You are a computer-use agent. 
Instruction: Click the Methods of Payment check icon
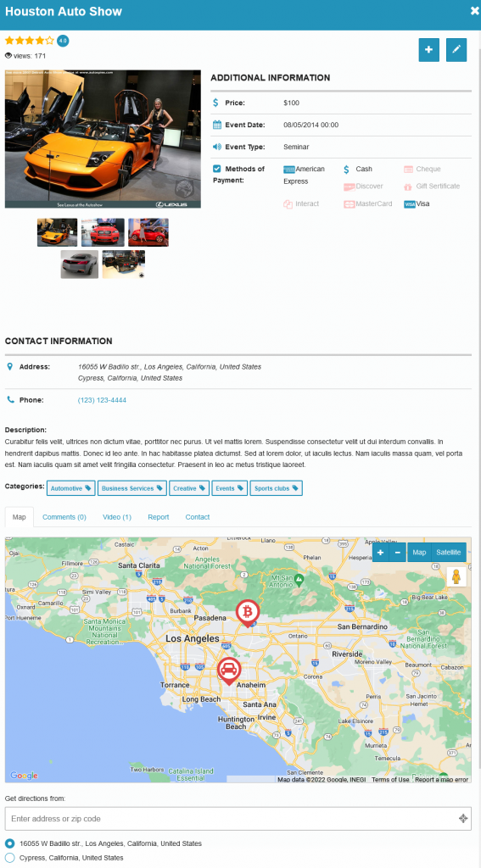pos(216,169)
